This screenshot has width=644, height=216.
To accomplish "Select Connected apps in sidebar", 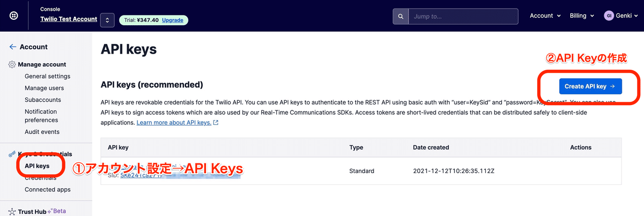I will (47, 190).
